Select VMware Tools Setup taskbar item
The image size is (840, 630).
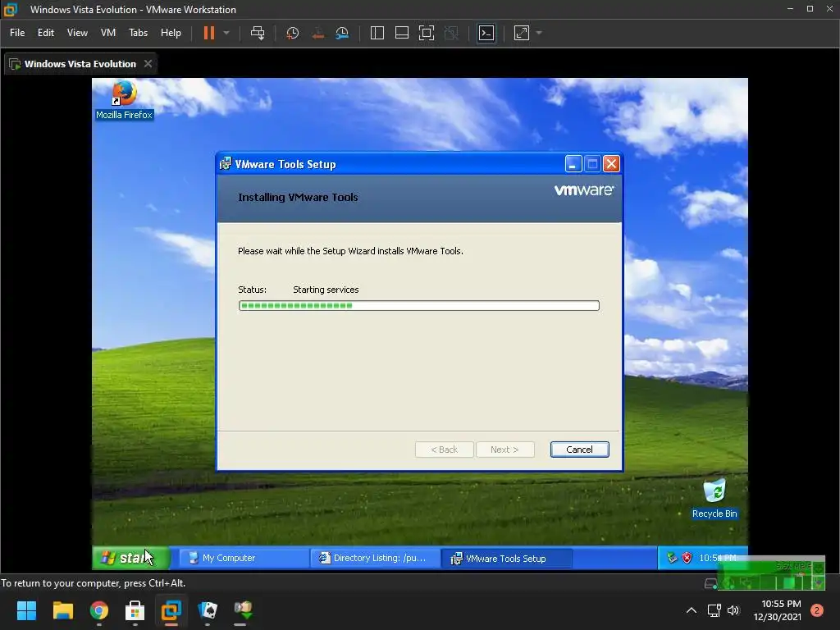pyautogui.click(x=506, y=558)
